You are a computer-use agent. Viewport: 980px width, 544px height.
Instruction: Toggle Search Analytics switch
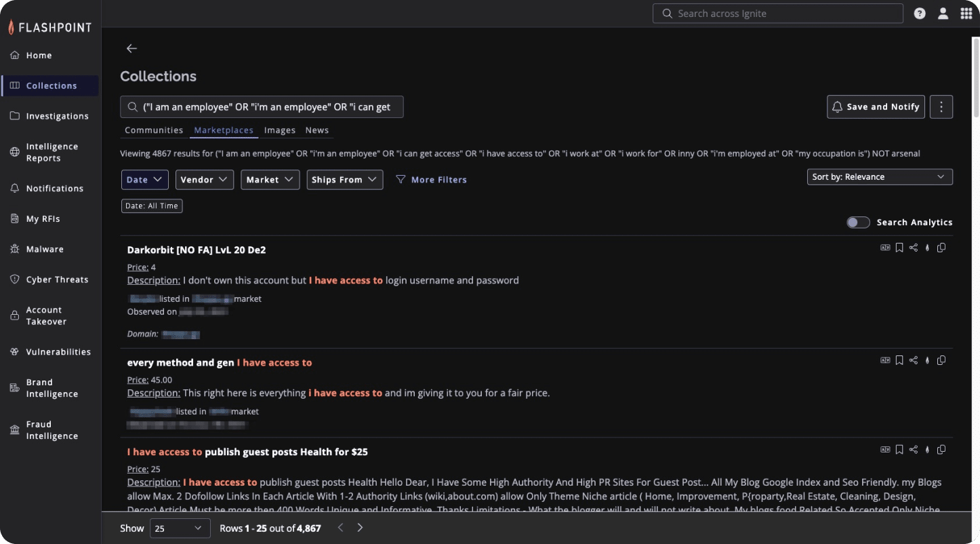858,222
